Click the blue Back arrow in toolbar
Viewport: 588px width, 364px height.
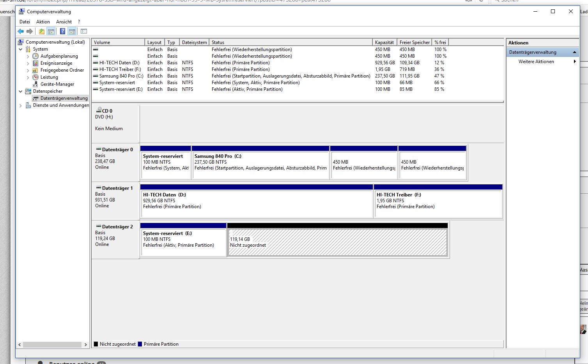click(21, 32)
